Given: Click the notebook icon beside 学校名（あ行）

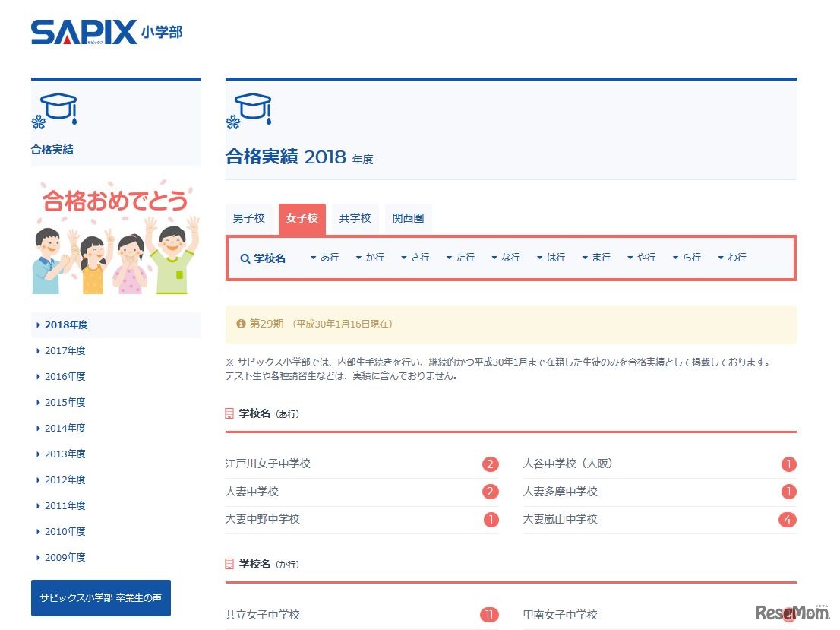Looking at the screenshot, I should (x=229, y=413).
